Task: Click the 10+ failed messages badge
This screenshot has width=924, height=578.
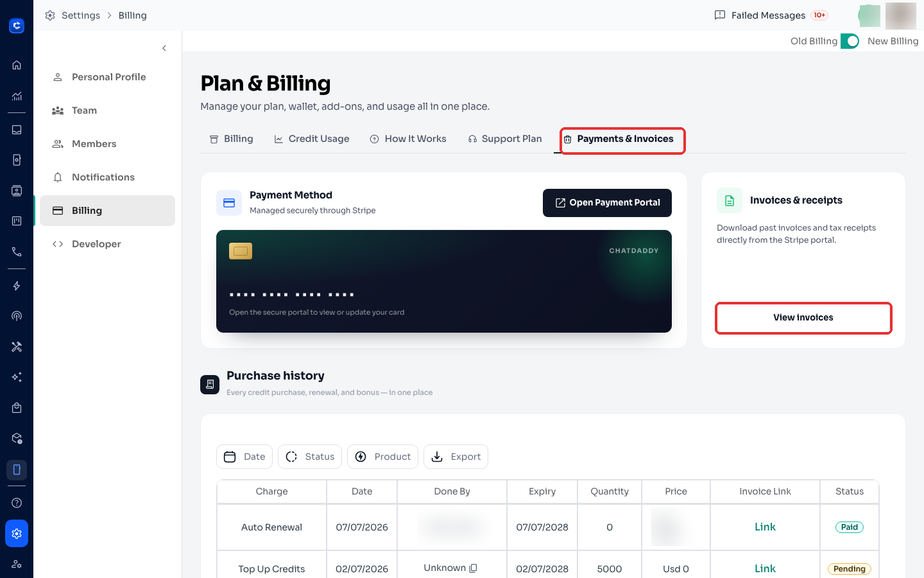Action: point(819,15)
